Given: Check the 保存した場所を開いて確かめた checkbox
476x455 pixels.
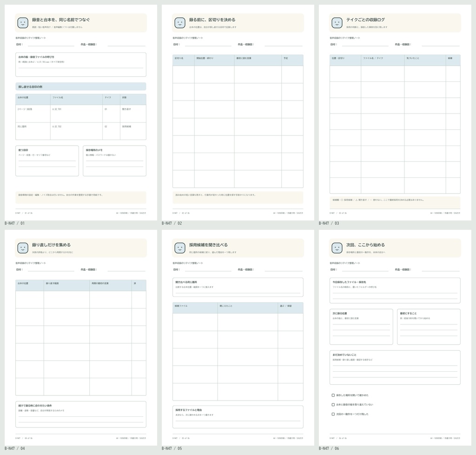Looking at the screenshot, I should [x=333, y=395].
